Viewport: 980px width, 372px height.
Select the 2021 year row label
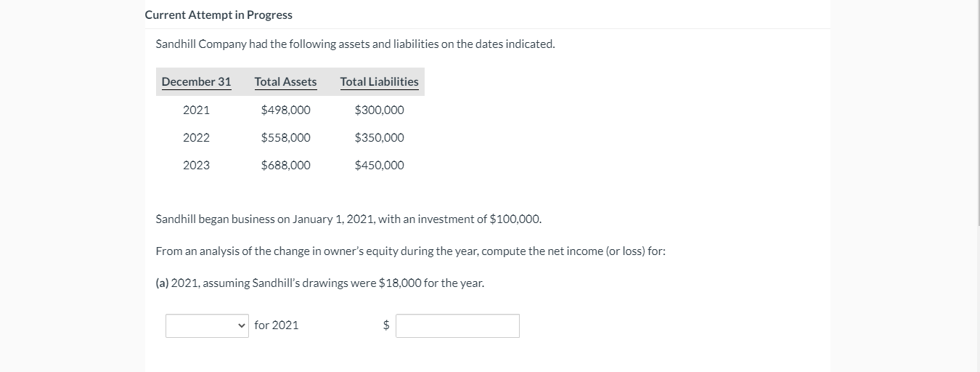pyautogui.click(x=196, y=110)
